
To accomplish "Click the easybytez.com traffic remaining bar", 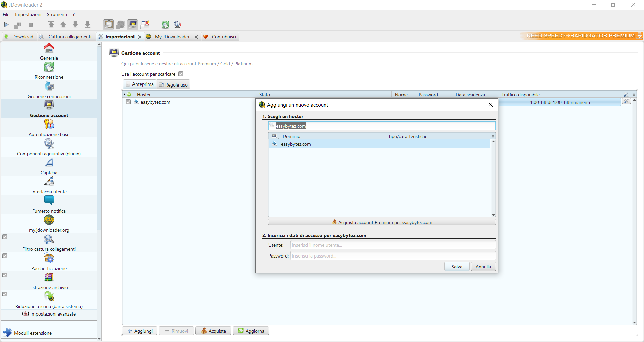I will tap(560, 102).
